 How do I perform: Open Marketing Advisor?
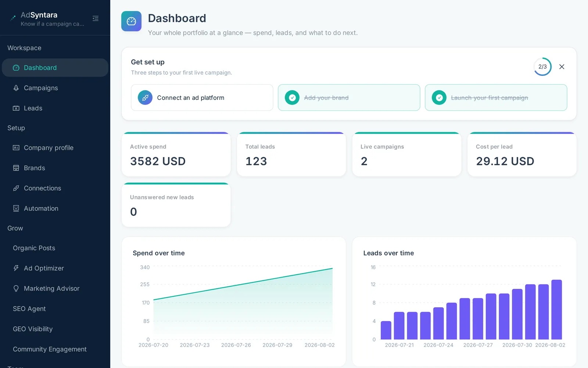coord(55,289)
